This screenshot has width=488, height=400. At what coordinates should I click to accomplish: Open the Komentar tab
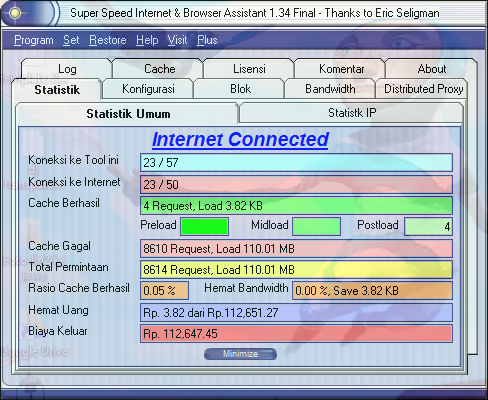point(341,69)
